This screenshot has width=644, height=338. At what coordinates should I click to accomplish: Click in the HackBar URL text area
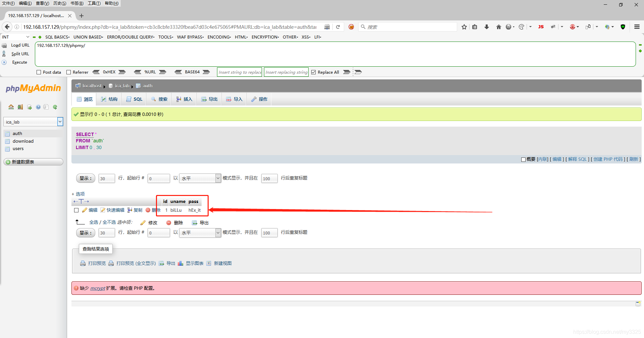tap(335, 54)
